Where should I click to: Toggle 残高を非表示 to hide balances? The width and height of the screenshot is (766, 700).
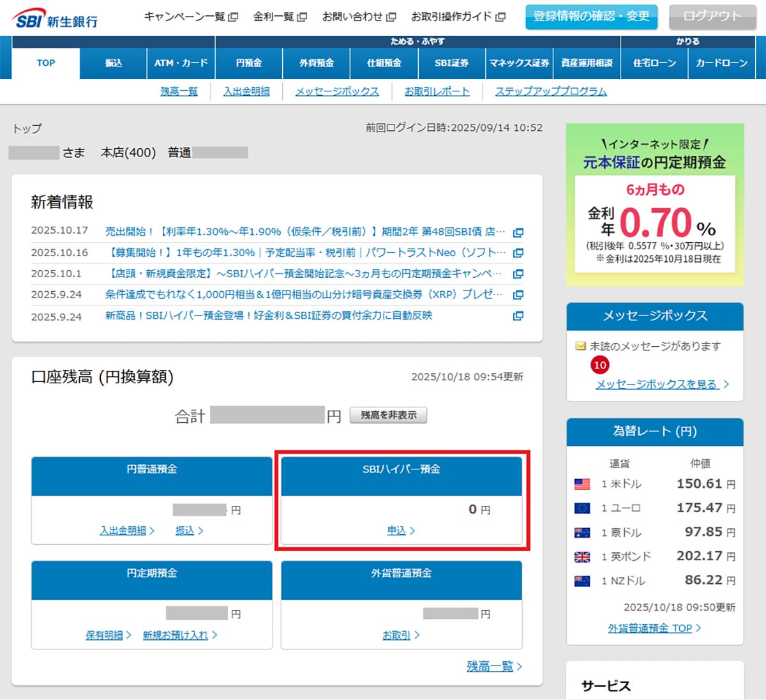click(x=388, y=415)
